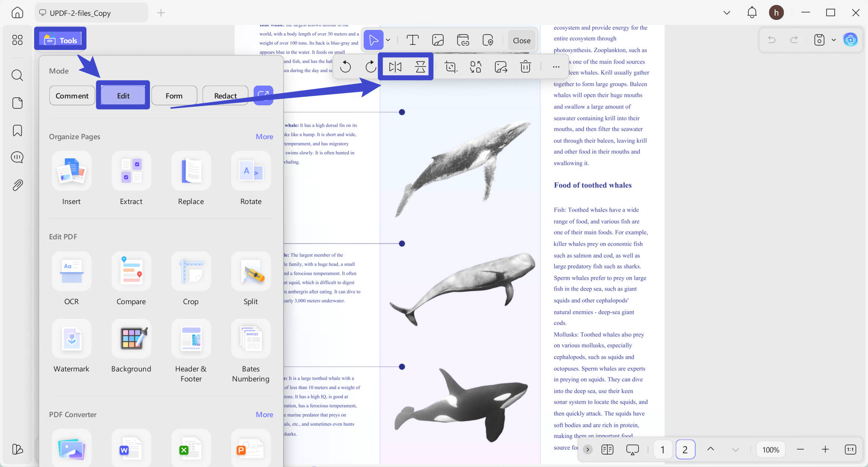Screen dimensions: 868x467
Task: Open the UPDF AI assistant
Action: pyautogui.click(x=851, y=40)
